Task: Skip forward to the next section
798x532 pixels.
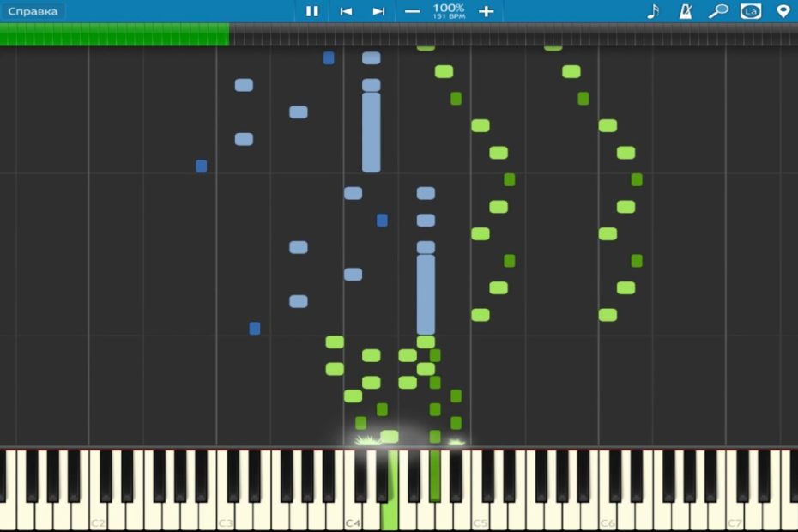Action: tap(378, 11)
